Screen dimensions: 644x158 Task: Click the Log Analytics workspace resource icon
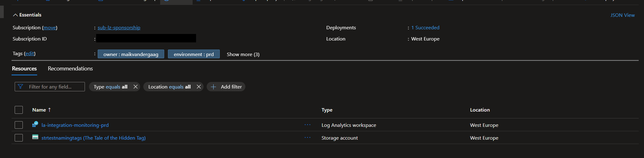pos(35,124)
